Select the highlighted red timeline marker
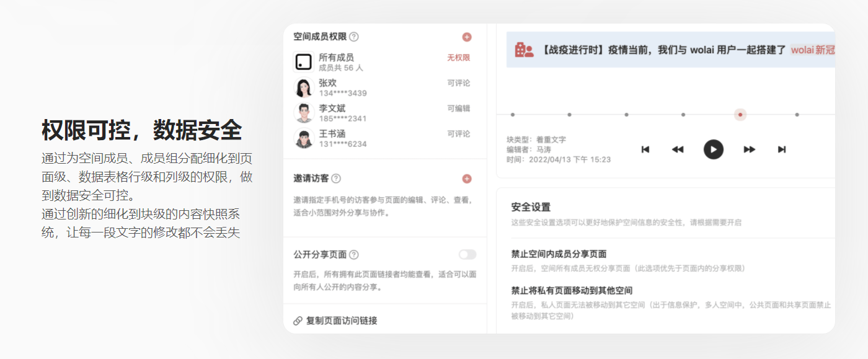The width and height of the screenshot is (868, 359). [740, 115]
